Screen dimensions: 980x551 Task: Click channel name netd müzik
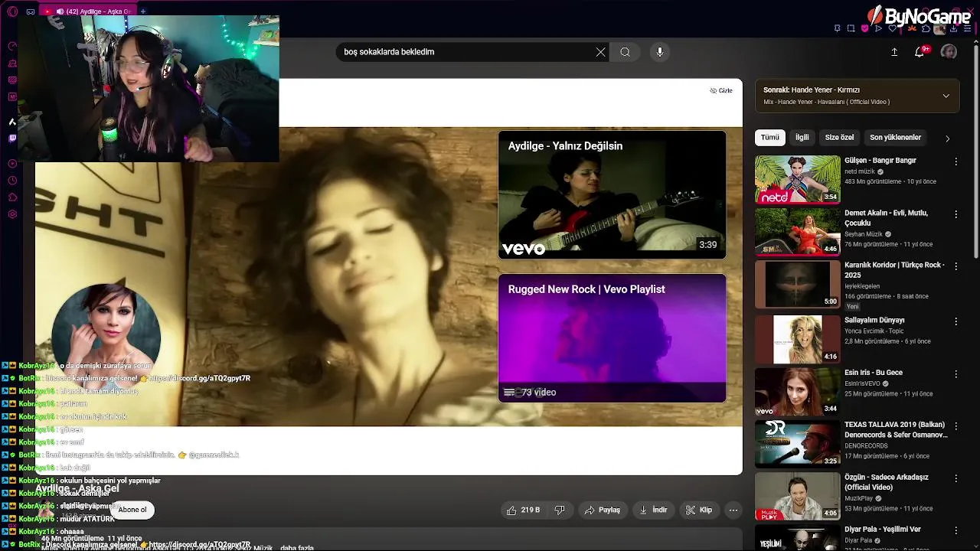(x=860, y=172)
